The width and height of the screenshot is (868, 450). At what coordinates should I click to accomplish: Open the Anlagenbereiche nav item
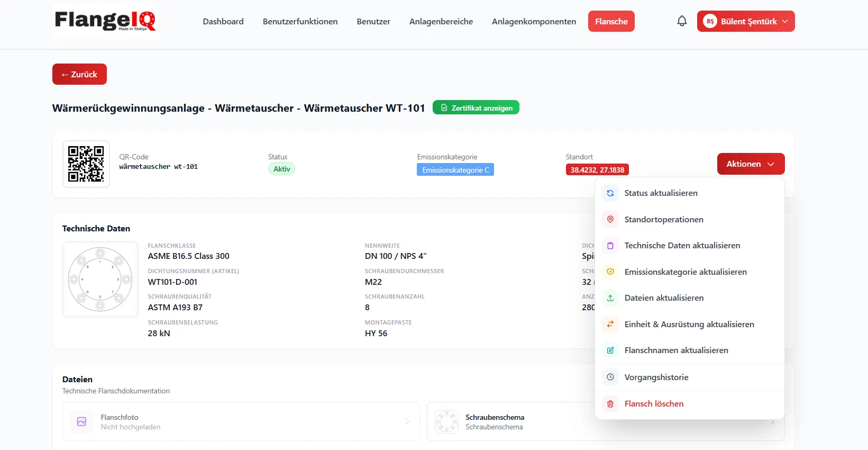(441, 21)
